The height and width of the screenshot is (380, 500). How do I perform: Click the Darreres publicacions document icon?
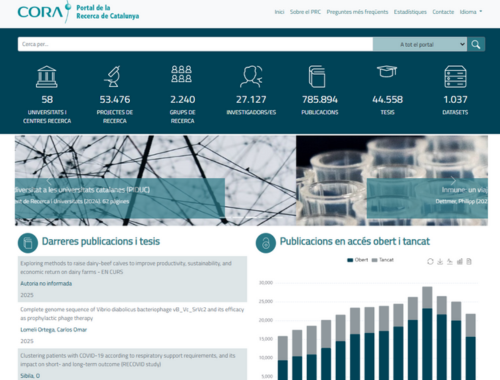coord(28,243)
